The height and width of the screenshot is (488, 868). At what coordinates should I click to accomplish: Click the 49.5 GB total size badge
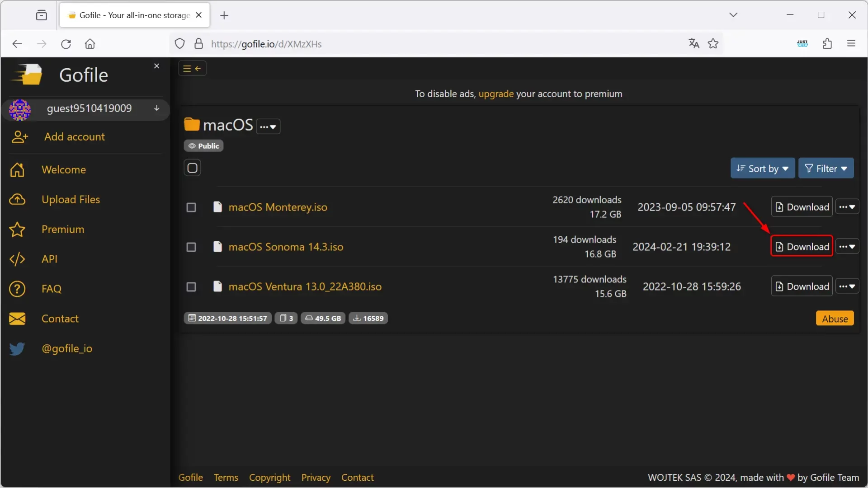pyautogui.click(x=323, y=319)
